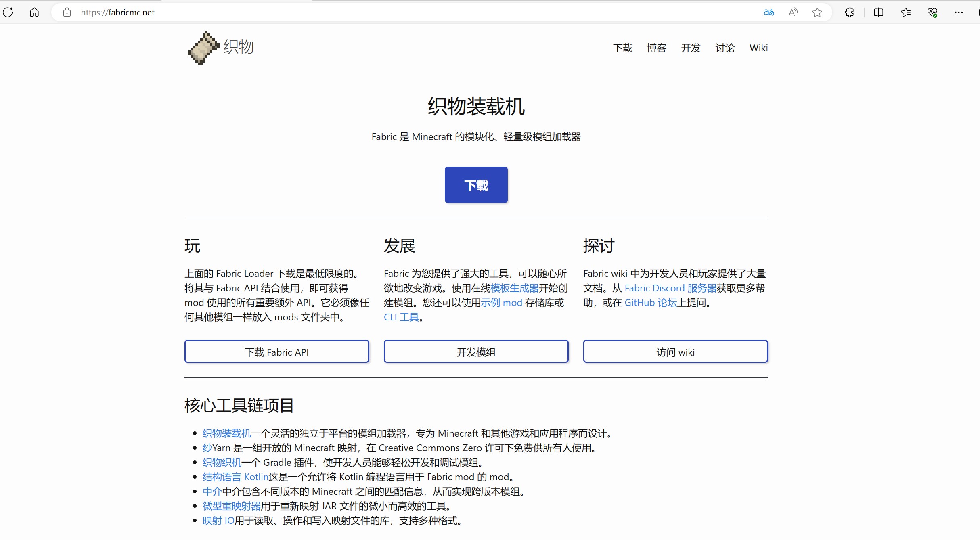Activate the read aloud icon
Image resolution: width=980 pixels, height=540 pixels.
(x=793, y=13)
